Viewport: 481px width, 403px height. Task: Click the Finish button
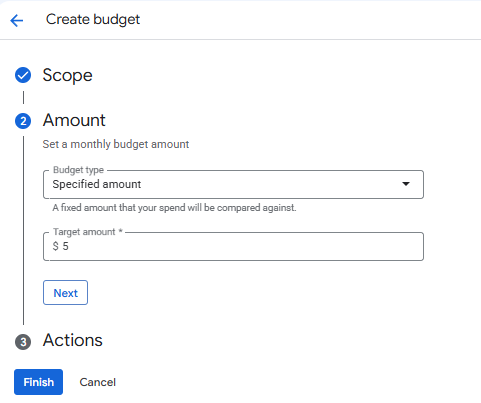38,382
